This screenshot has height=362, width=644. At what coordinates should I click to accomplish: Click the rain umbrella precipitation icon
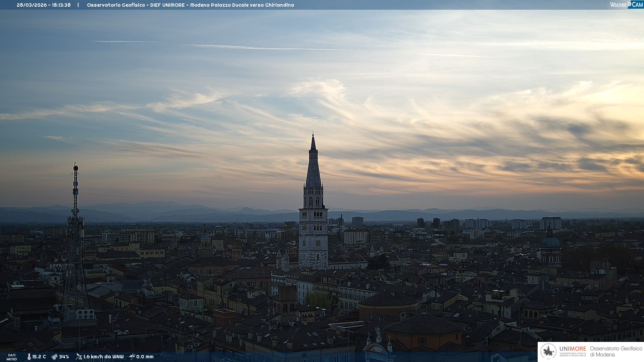(x=132, y=357)
